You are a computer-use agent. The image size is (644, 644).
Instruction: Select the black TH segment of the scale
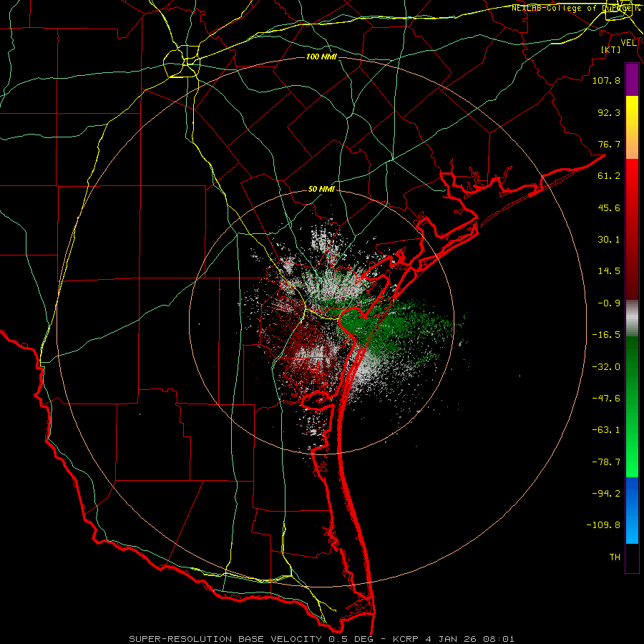[x=632, y=558]
